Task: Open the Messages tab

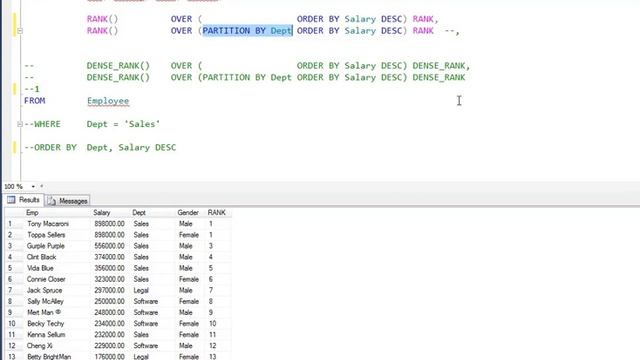Action: [x=68, y=201]
